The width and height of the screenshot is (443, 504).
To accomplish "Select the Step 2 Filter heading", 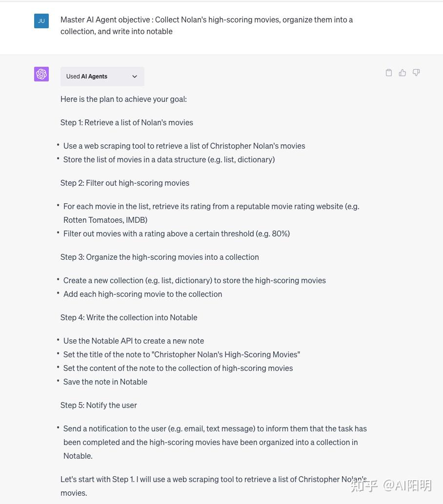I will coord(125,183).
